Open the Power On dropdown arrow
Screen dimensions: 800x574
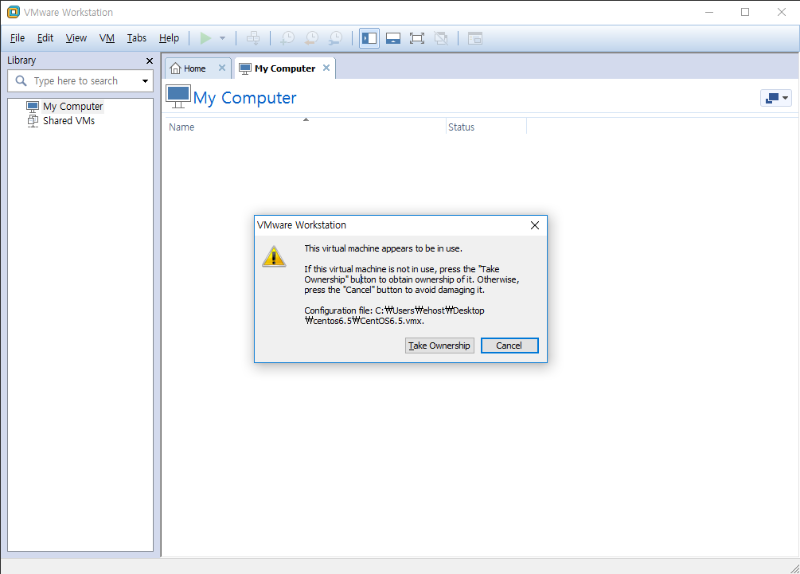pos(222,38)
